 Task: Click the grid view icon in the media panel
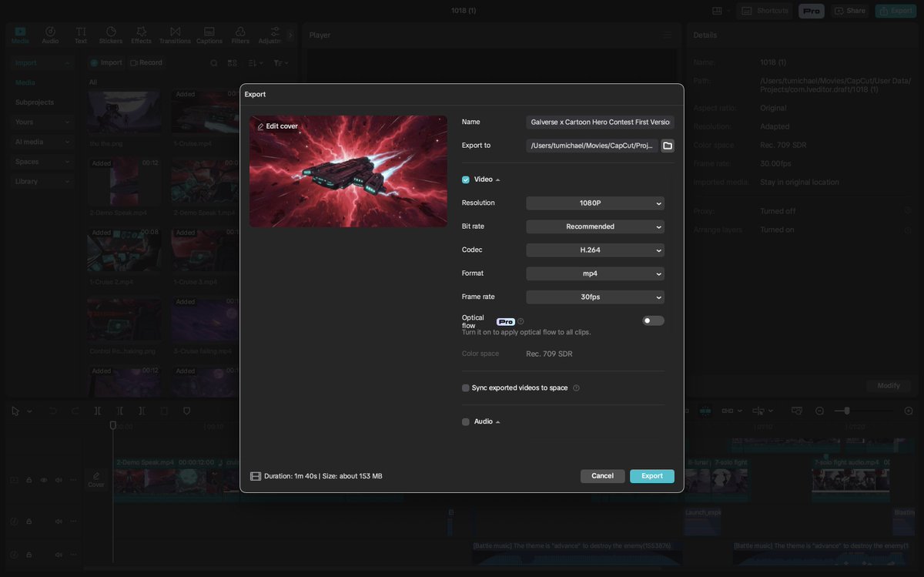(x=233, y=63)
